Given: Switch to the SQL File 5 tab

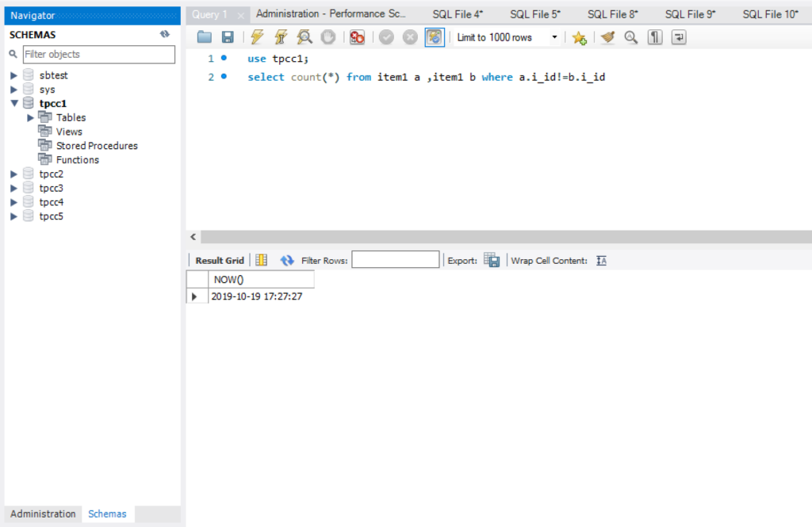Looking at the screenshot, I should (534, 14).
